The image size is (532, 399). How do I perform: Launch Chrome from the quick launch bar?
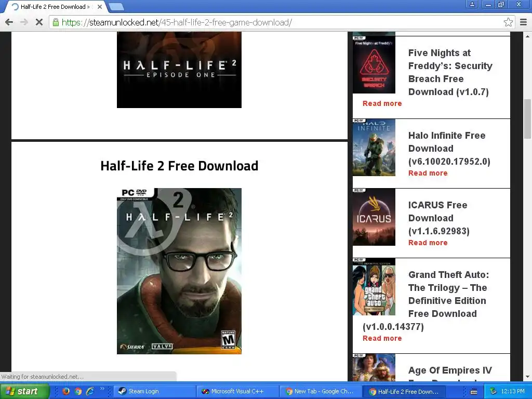[x=78, y=392]
